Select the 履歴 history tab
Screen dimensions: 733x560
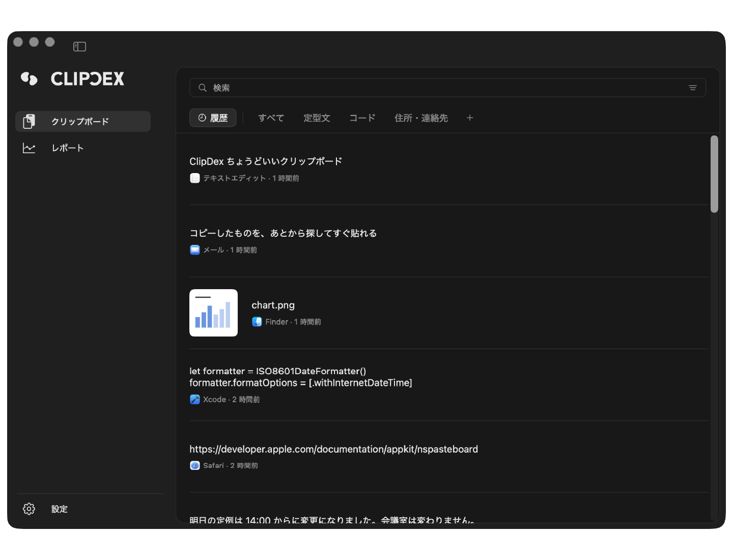[213, 118]
